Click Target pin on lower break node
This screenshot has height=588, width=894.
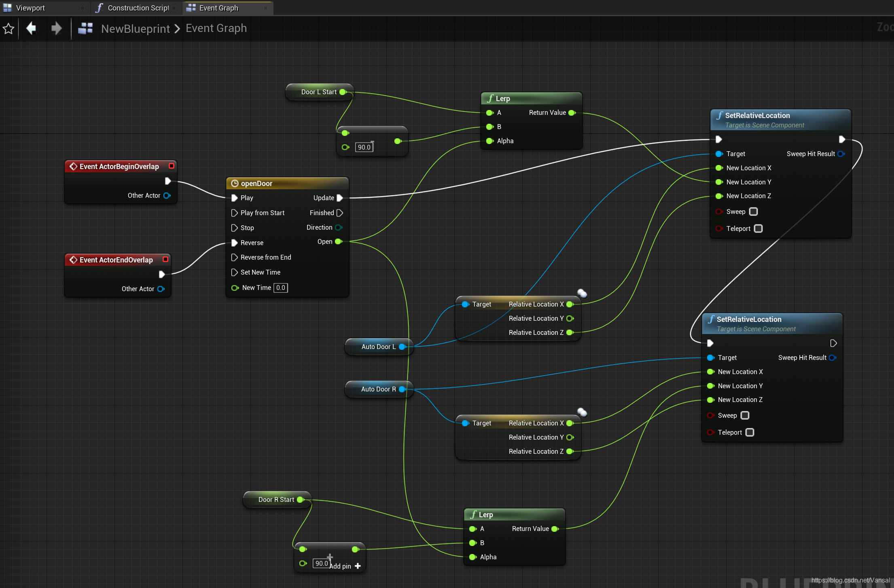pyautogui.click(x=465, y=423)
